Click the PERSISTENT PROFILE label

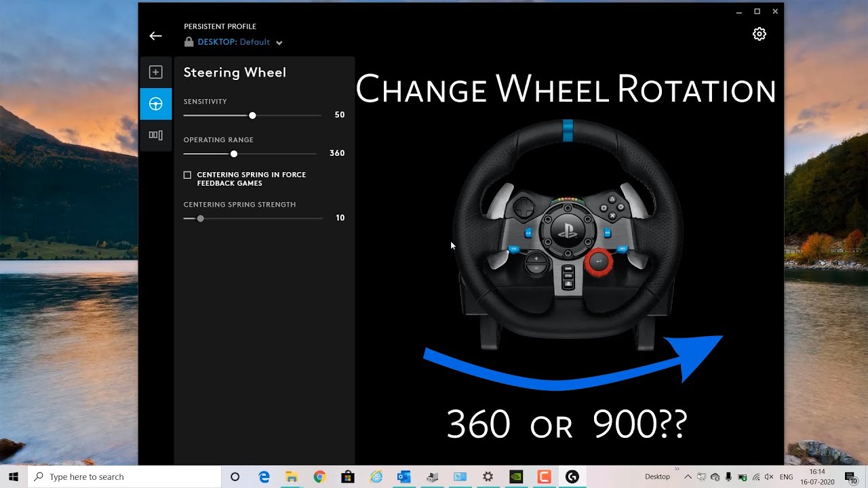(x=220, y=26)
